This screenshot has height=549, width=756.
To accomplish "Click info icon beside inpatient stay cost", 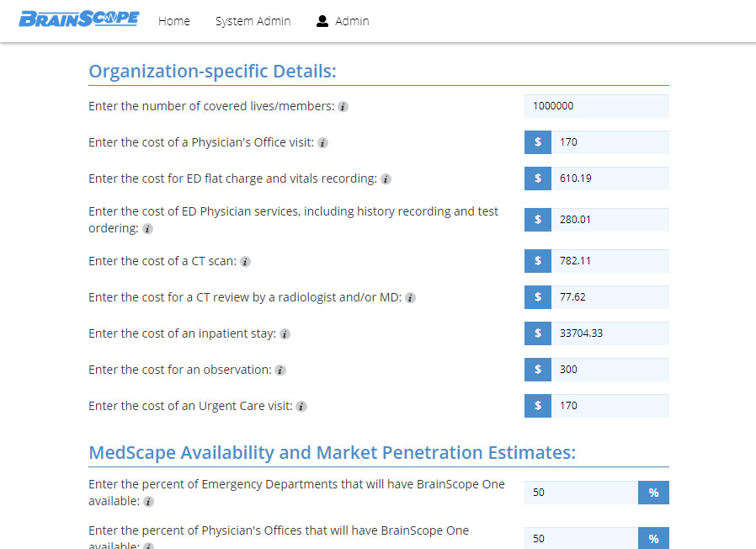I will (x=285, y=333).
